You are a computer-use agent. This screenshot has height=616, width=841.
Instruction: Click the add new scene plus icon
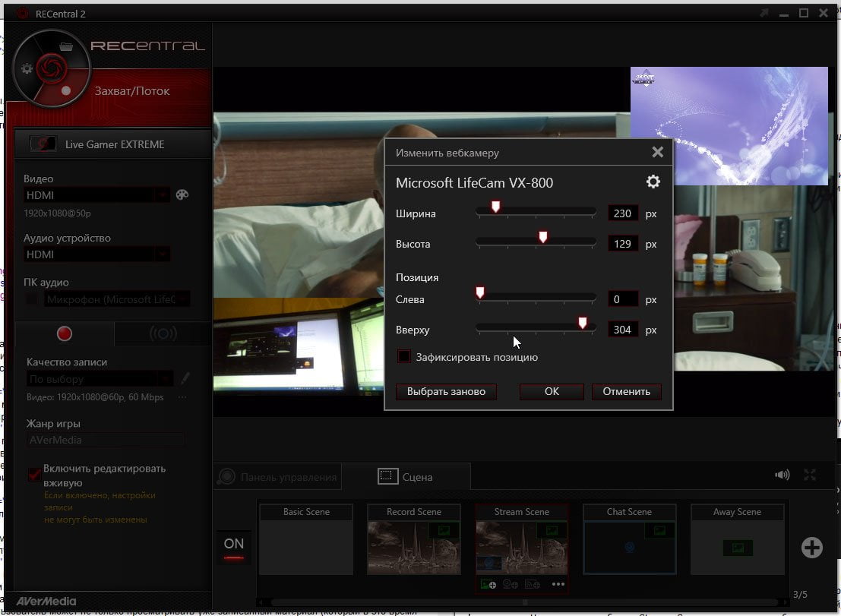point(811,548)
